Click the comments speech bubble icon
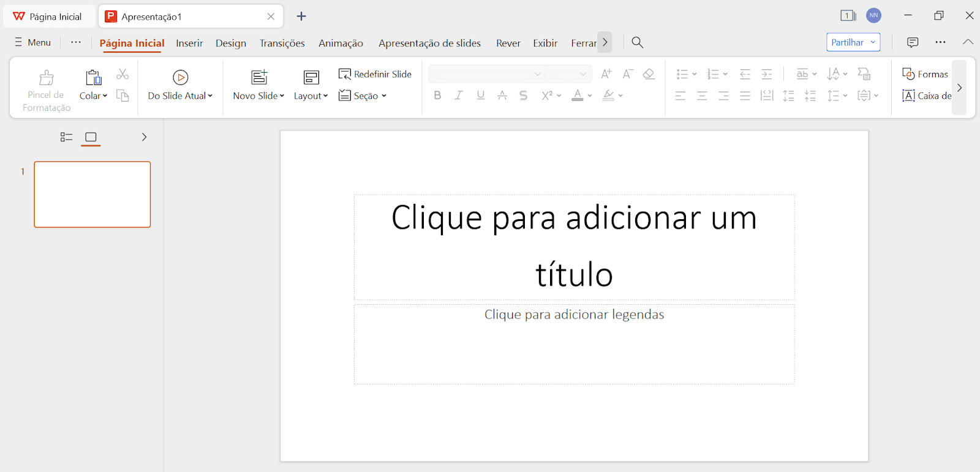Viewport: 980px width, 472px height. coord(913,42)
